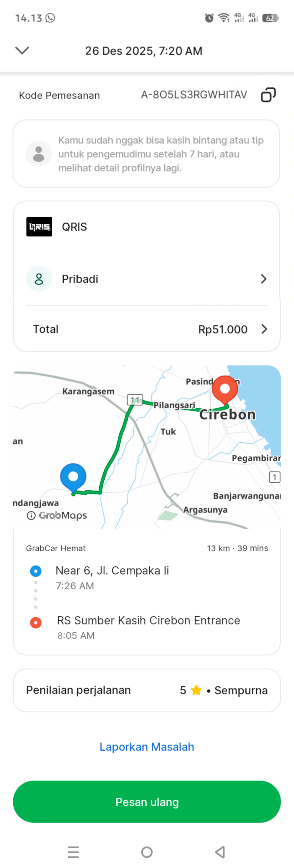
Task: Select the blue pickup point marker
Action: [x=36, y=571]
